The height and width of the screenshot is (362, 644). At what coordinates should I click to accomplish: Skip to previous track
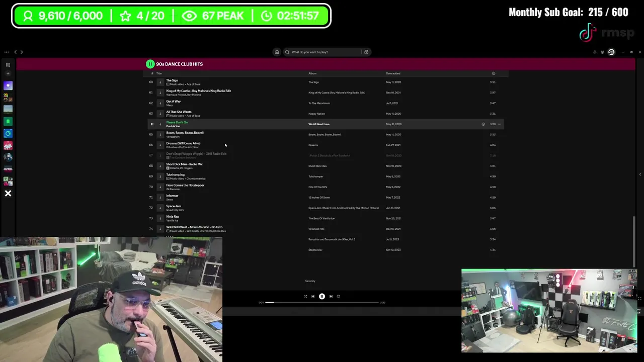[x=313, y=297]
